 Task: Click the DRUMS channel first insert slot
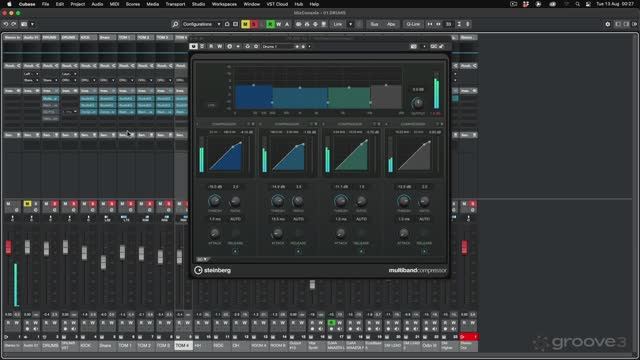coord(50,98)
